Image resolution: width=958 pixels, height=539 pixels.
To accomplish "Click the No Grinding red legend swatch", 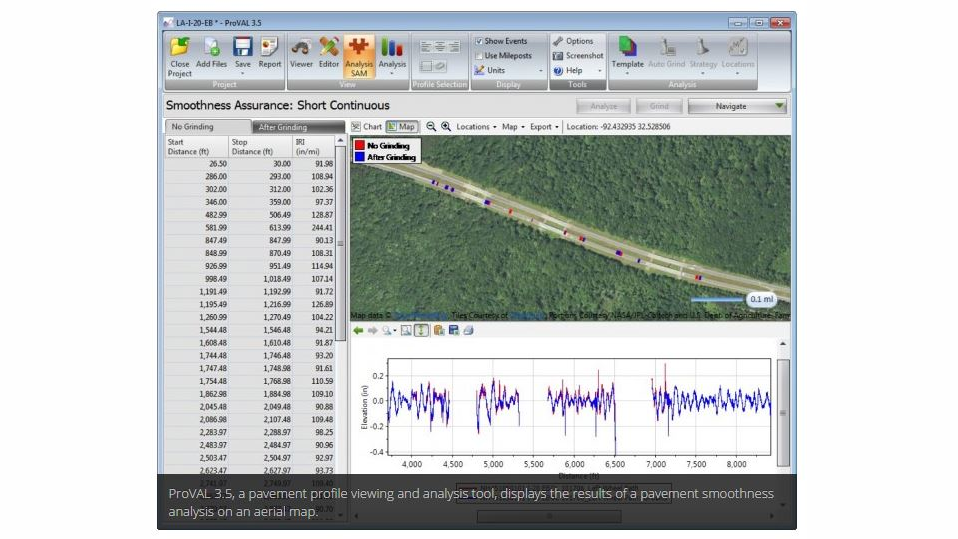I will click(x=360, y=145).
